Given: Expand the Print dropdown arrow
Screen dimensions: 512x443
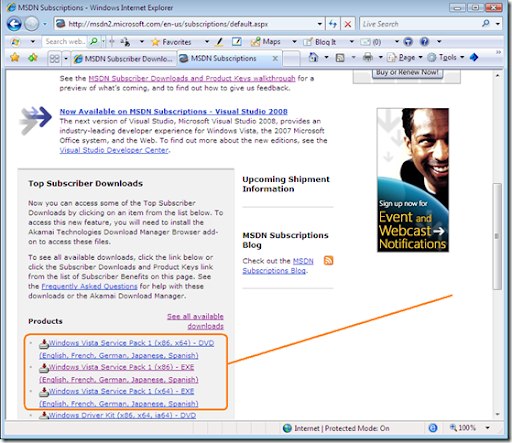Looking at the screenshot, I should click(380, 57).
